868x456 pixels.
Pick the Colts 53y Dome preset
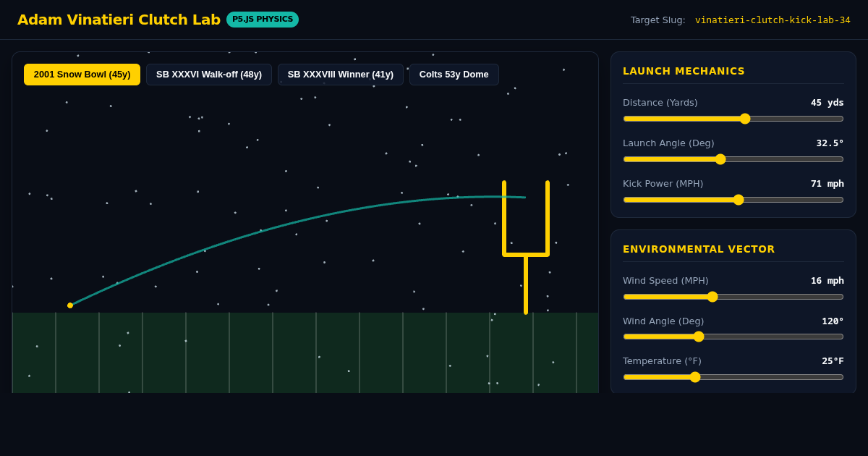pos(454,75)
